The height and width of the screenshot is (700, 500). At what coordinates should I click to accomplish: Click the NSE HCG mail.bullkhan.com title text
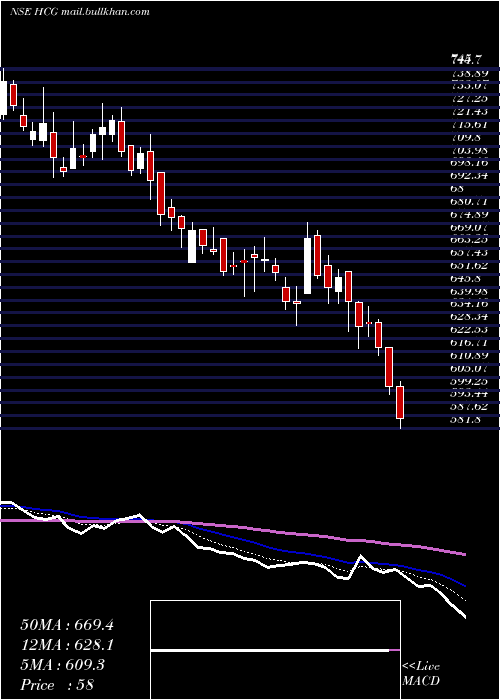click(79, 12)
